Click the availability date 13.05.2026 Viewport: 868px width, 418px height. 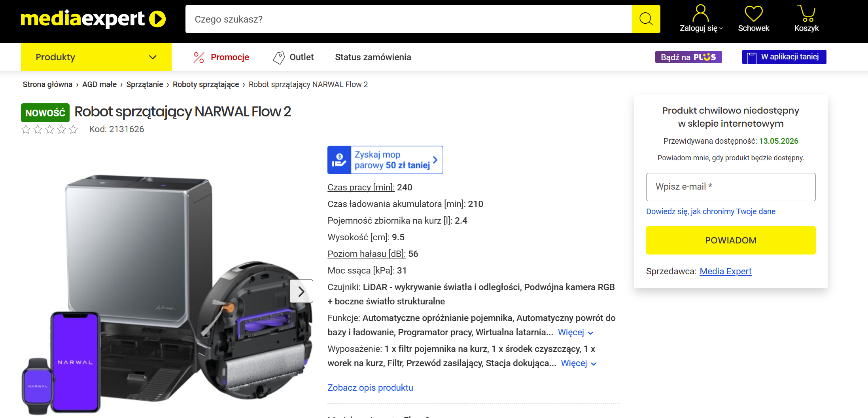point(779,141)
